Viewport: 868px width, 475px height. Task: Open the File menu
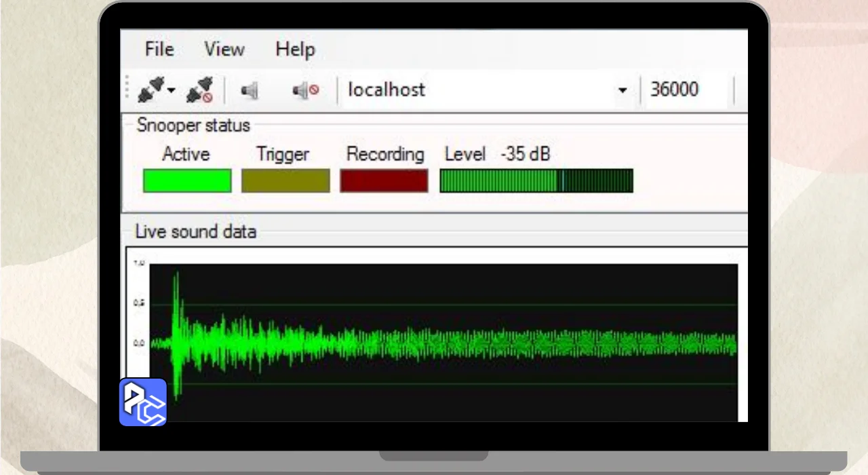159,50
